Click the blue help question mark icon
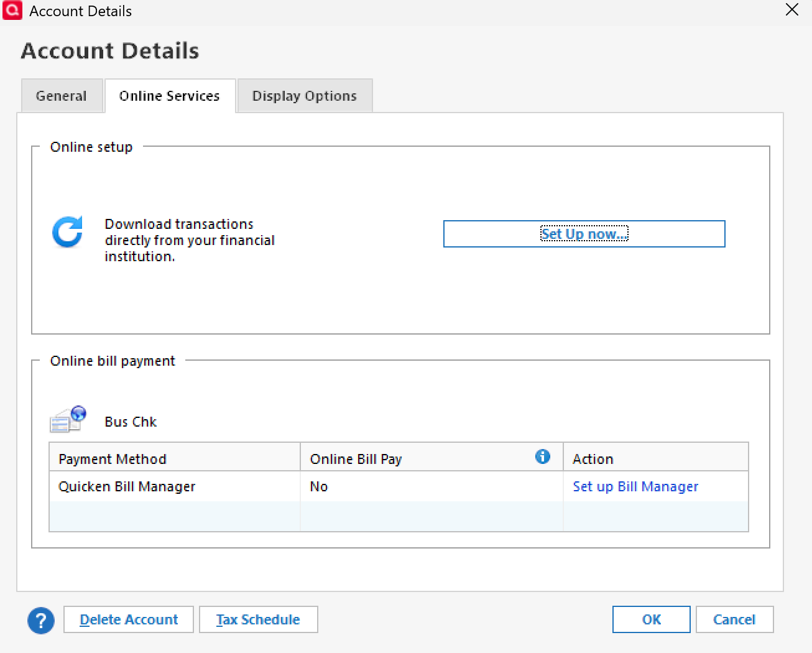Image resolution: width=812 pixels, height=653 pixels. click(x=41, y=620)
